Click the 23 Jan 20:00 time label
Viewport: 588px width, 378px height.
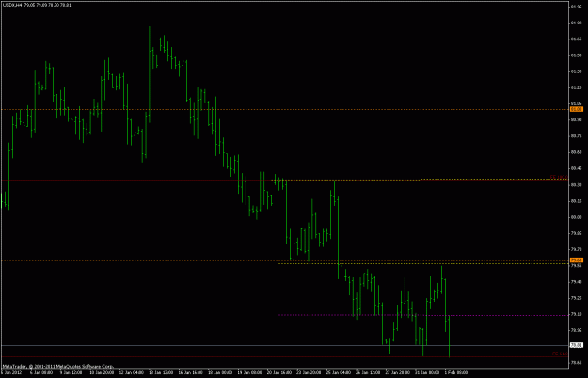pos(309,372)
